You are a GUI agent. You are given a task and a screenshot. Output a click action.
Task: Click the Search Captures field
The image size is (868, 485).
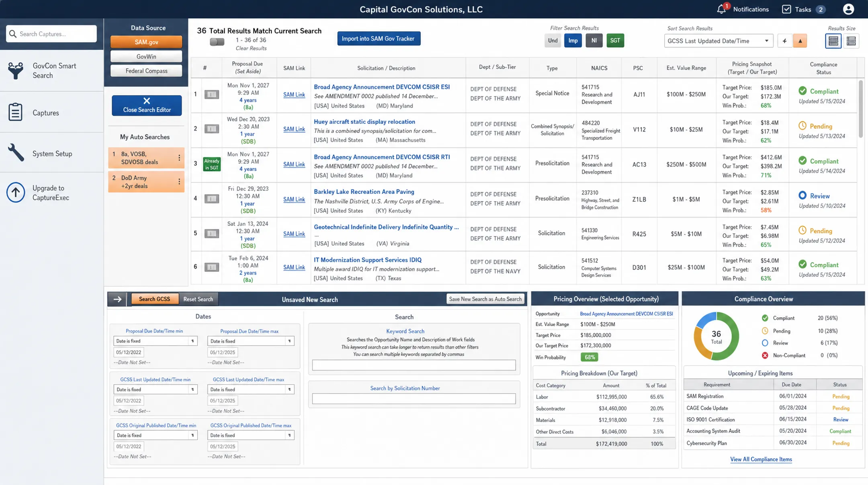point(51,34)
